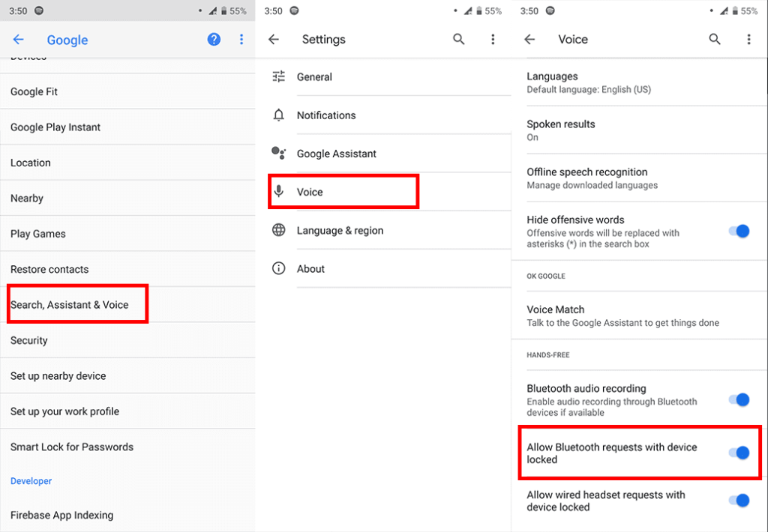Tap the HANDS-FREE section header
This screenshot has width=768, height=532.
[x=548, y=355]
